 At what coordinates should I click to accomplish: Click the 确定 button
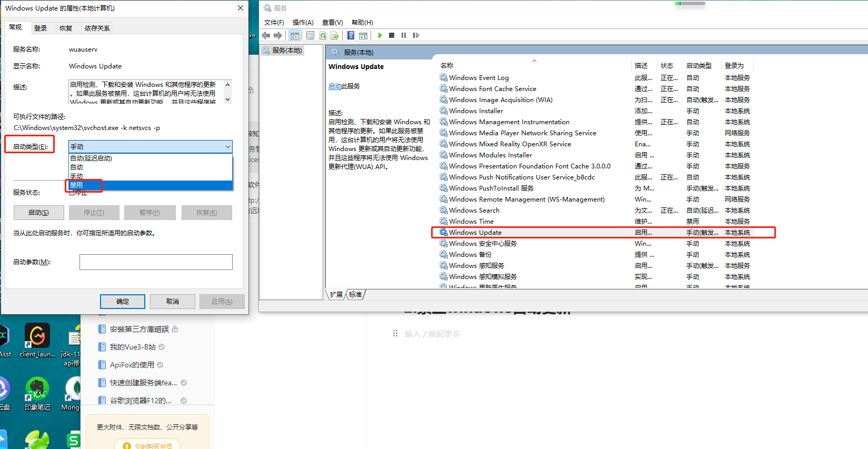(123, 301)
